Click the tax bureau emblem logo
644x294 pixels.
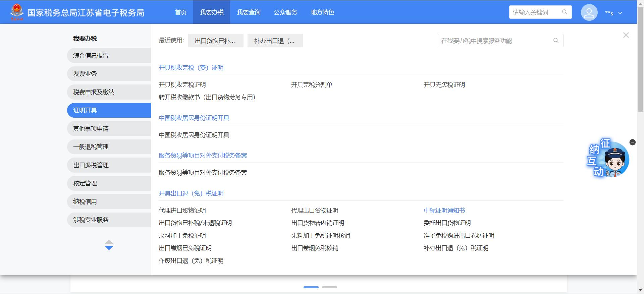point(17,12)
